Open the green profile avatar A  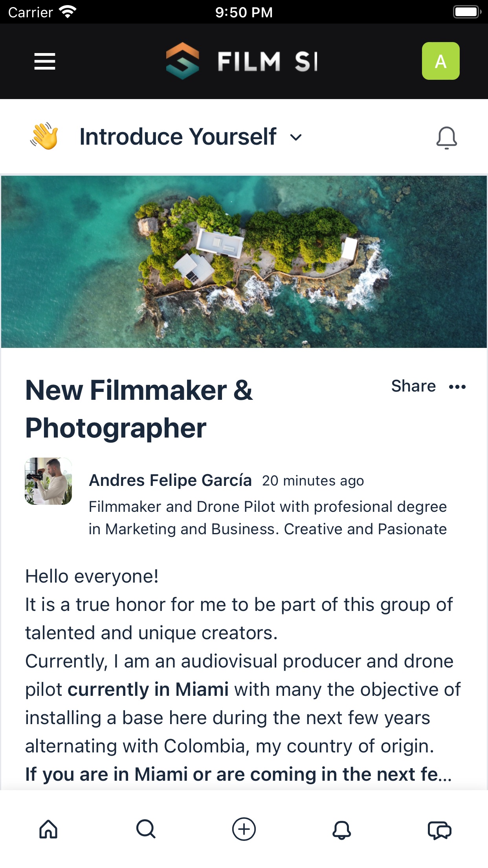[440, 61]
